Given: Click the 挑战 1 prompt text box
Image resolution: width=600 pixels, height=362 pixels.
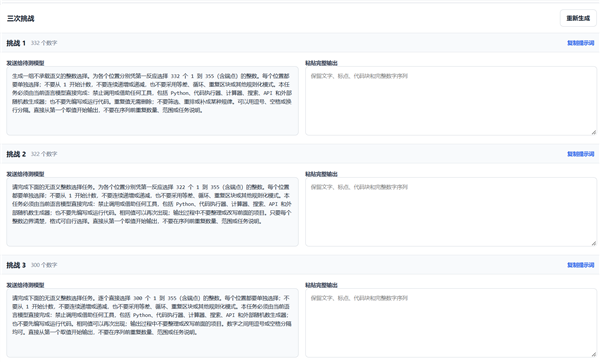Looking at the screenshot, I should [x=152, y=101].
